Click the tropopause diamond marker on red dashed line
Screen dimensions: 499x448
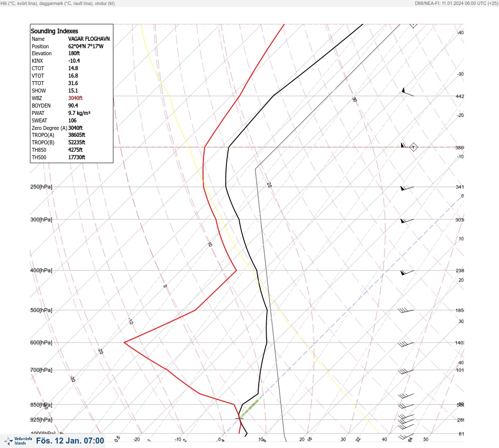tap(413, 147)
